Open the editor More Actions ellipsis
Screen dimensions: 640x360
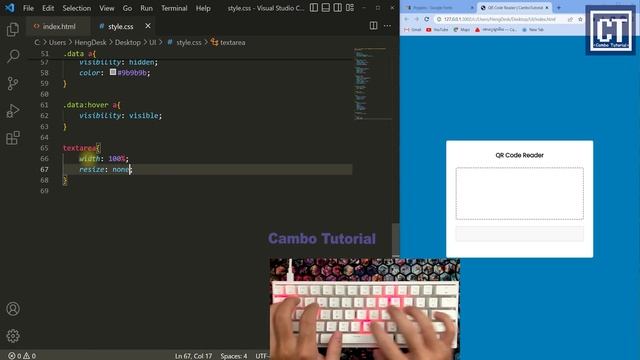point(387,26)
